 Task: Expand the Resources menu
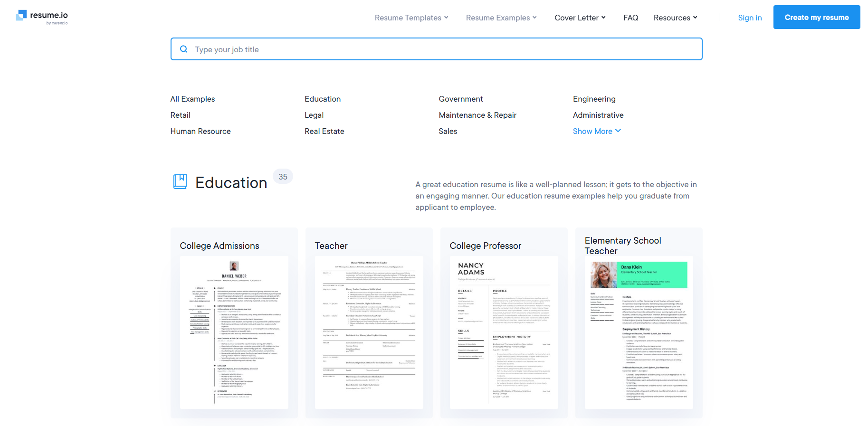pyautogui.click(x=676, y=18)
